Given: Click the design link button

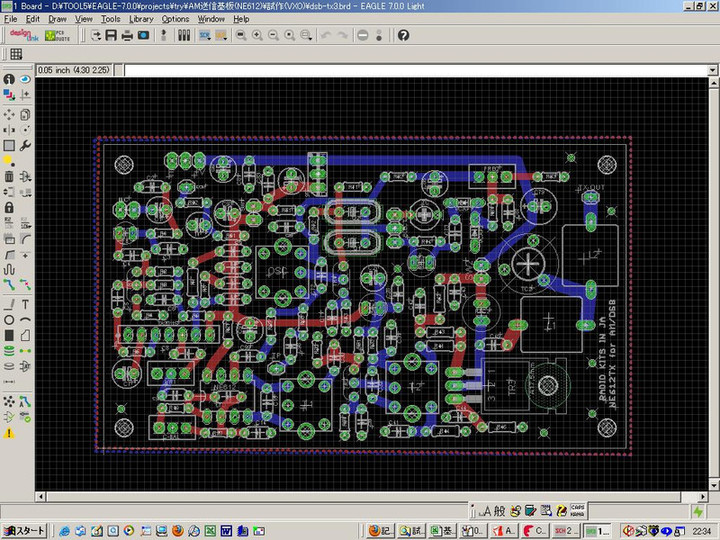Looking at the screenshot, I should (x=22, y=35).
